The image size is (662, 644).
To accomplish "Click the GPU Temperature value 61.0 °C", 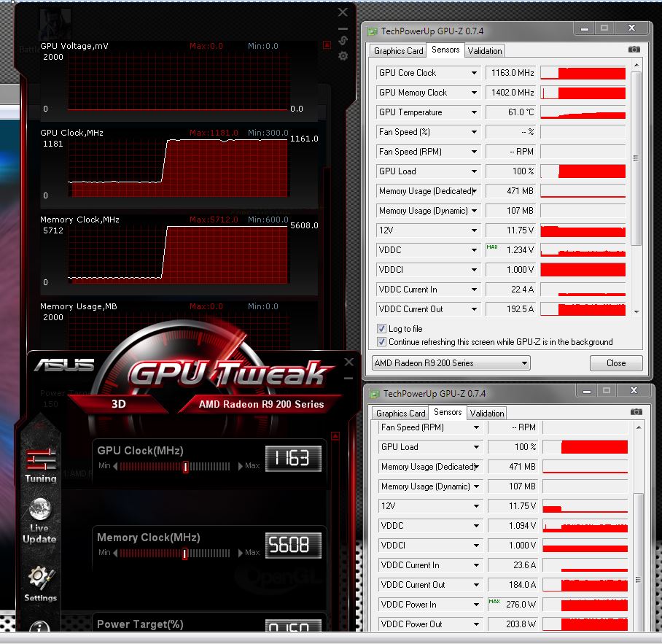I will 511,112.
